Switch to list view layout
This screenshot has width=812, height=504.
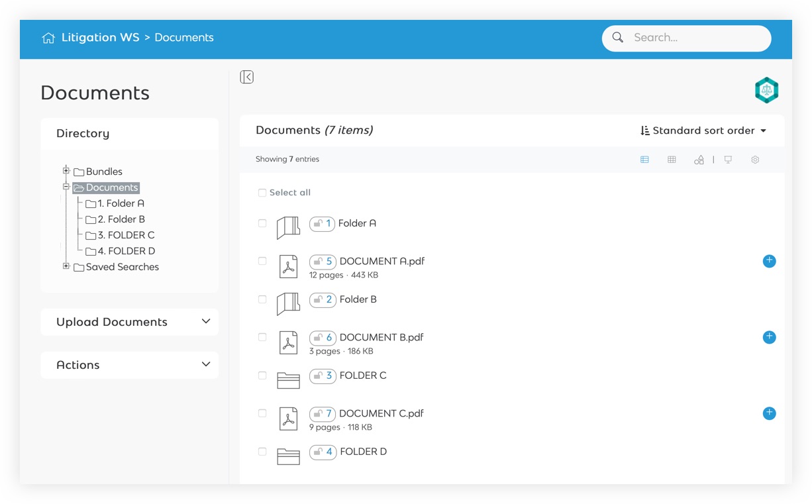point(644,160)
